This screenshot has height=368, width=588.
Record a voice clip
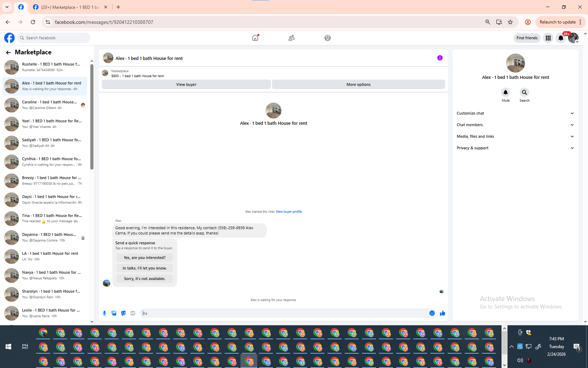coord(104,313)
